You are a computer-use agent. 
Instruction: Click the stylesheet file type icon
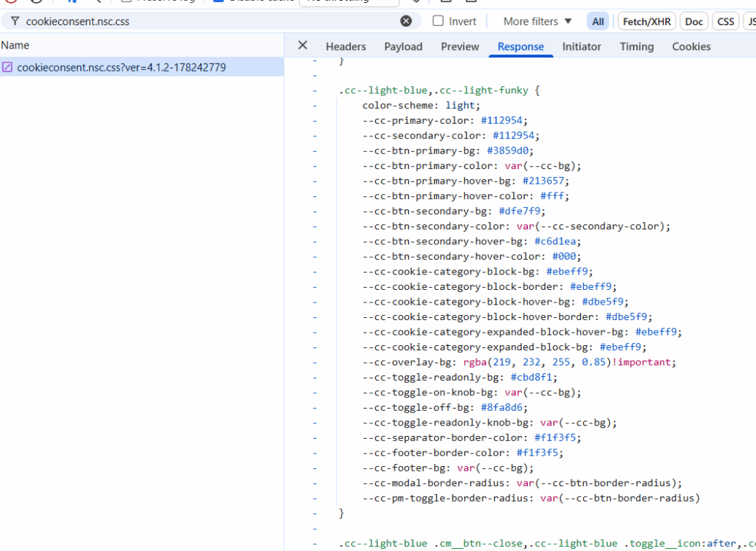pos(7,67)
